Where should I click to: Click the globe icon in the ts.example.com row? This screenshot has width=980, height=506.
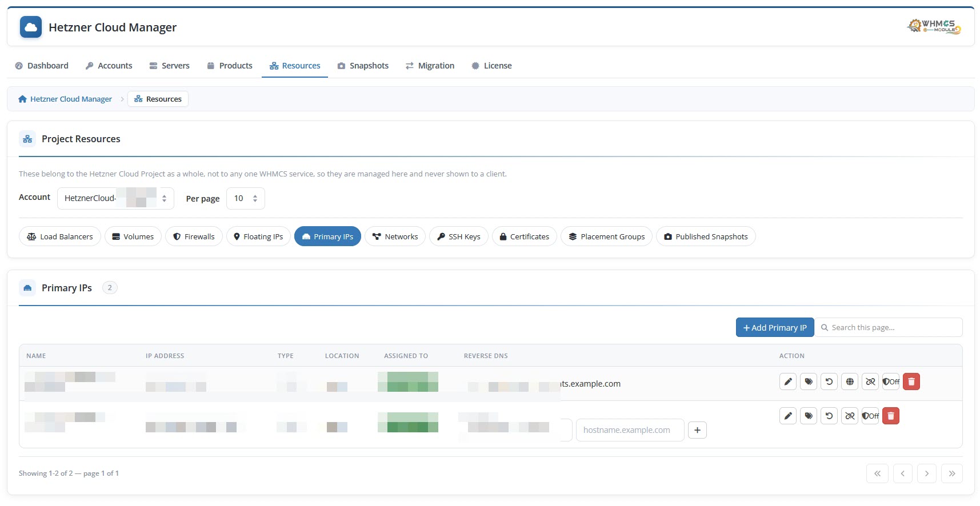tap(850, 381)
